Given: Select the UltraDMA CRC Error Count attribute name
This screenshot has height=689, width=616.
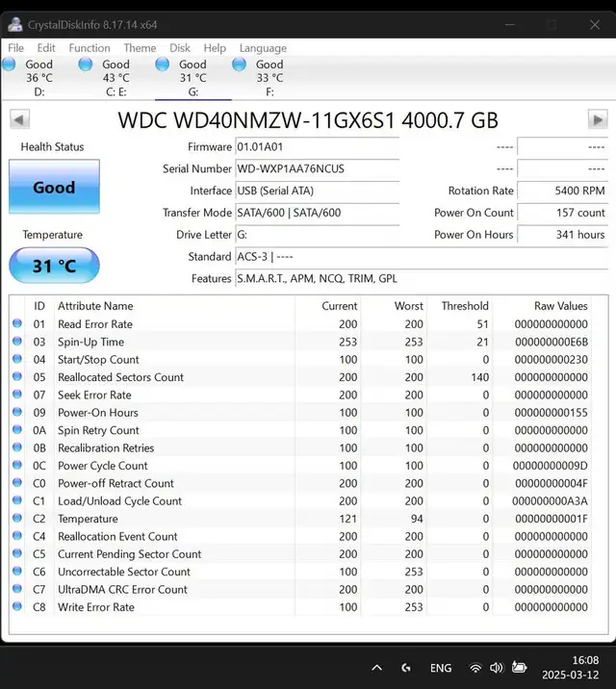Looking at the screenshot, I should tap(122, 590).
